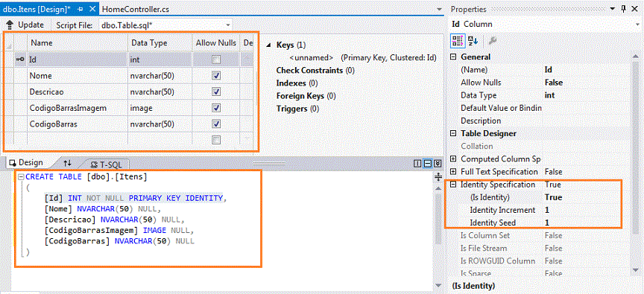Viewport: 644px width, 294px height.
Task: Open Properties window options dropdown arrow
Action: pyautogui.click(x=613, y=9)
